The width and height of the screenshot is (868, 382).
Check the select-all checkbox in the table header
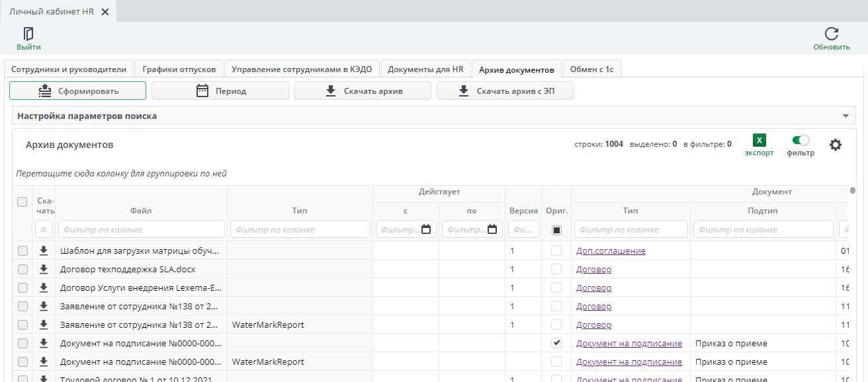click(22, 202)
